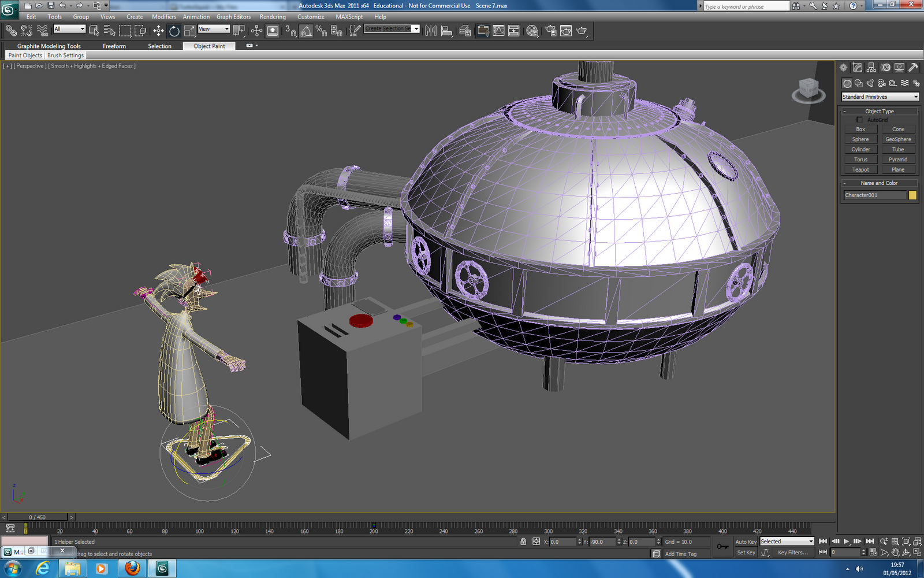
Task: Open the Selected key filter dropdown
Action: click(x=787, y=542)
